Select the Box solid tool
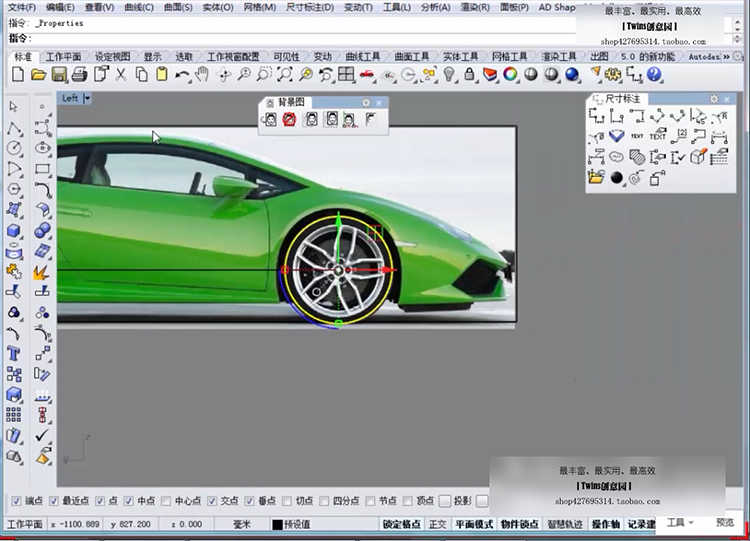 (x=14, y=231)
